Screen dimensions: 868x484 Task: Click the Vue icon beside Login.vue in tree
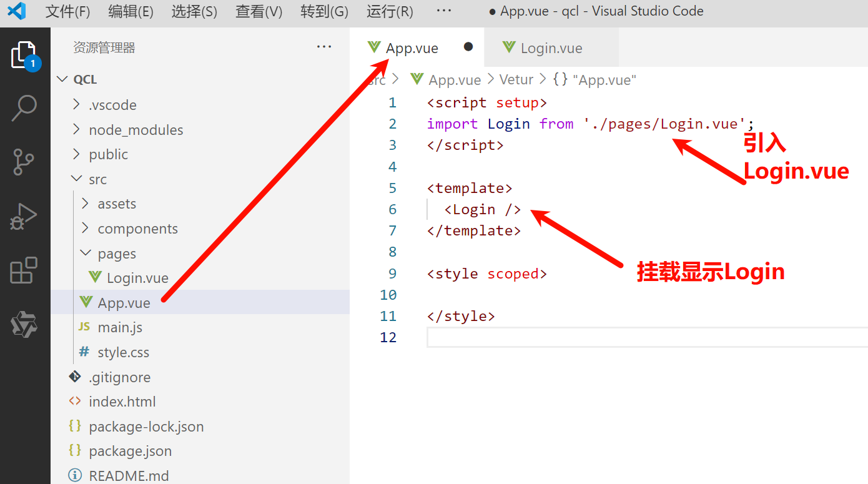pyautogui.click(x=95, y=277)
